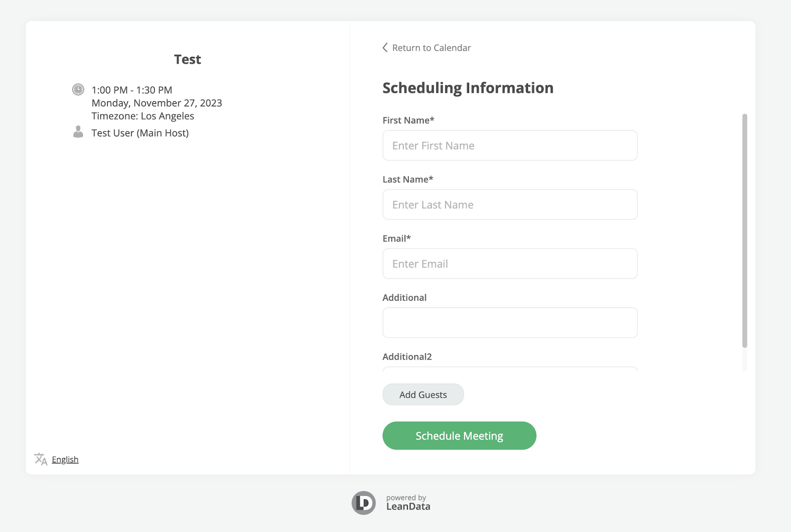Focus the Enter Last Name field
Image resolution: width=791 pixels, height=532 pixels.
(x=510, y=205)
